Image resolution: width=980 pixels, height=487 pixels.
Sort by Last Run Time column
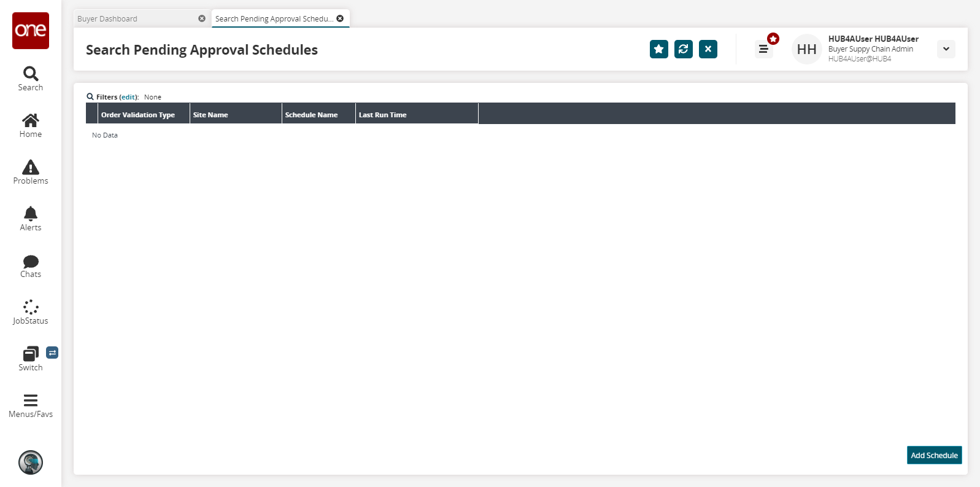(x=417, y=114)
